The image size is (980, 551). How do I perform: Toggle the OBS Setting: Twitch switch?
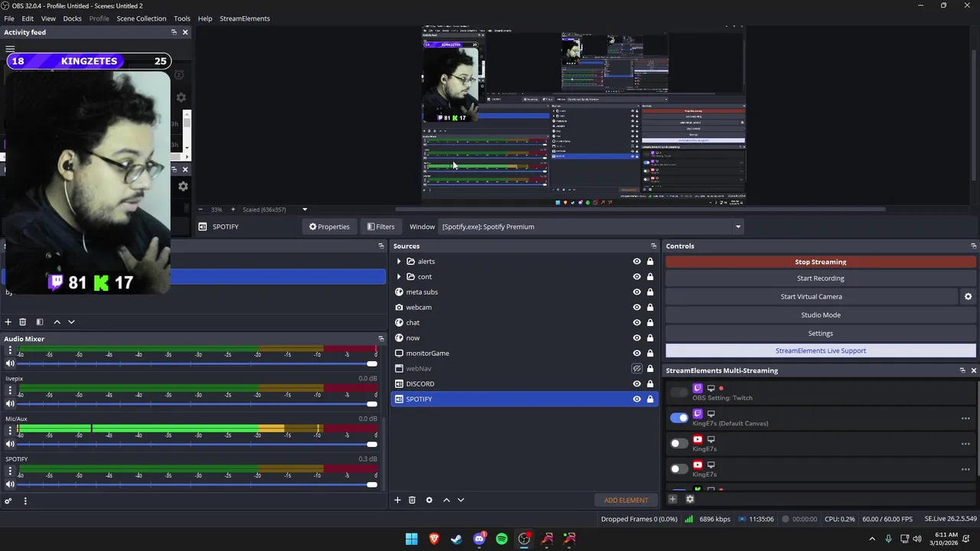point(679,393)
